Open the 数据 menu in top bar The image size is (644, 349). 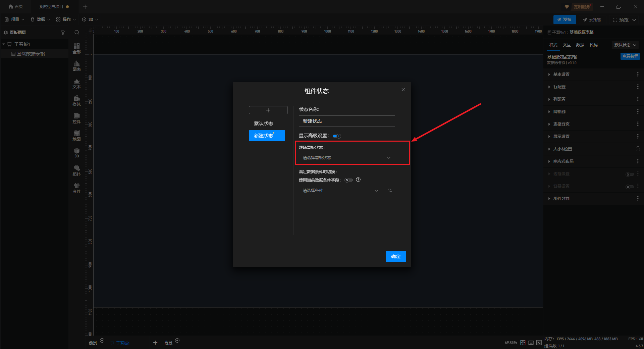[x=40, y=19]
